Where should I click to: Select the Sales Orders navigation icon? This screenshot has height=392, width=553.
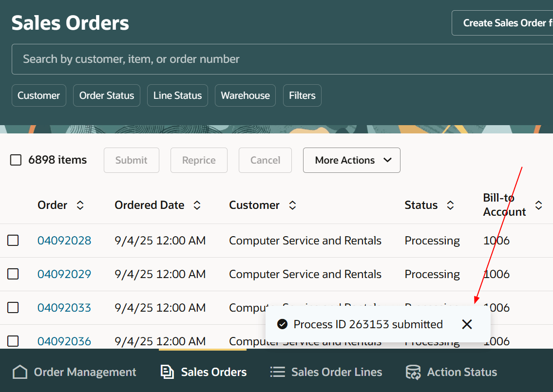167,372
